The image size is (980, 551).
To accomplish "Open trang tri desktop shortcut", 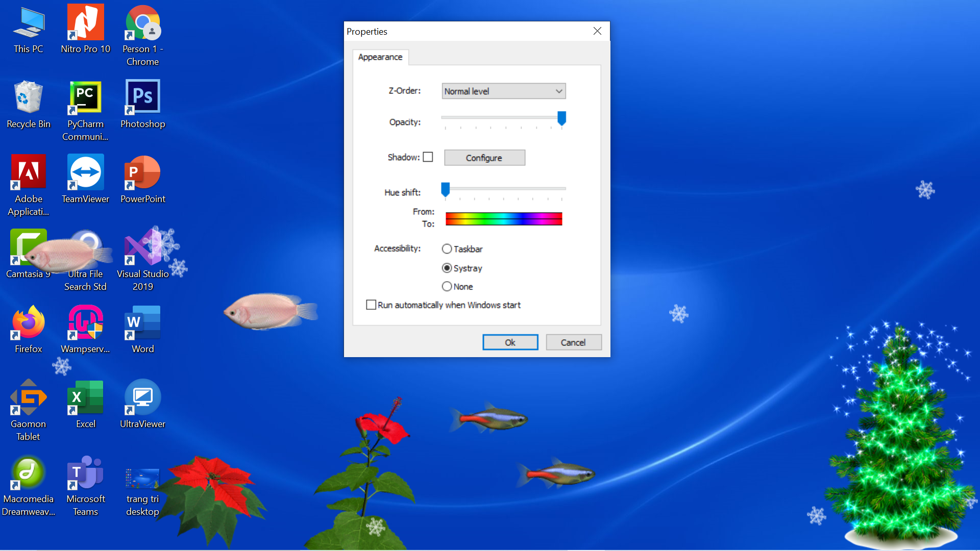I will point(143,492).
